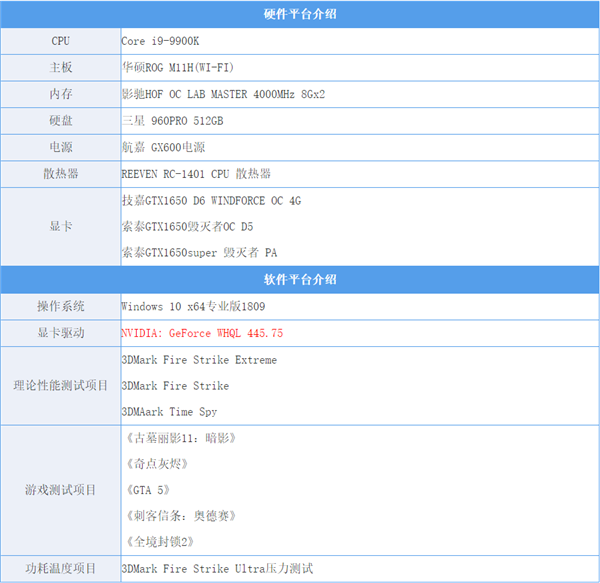Click 3DMark Fire Strike Extreme line

[x=199, y=360]
